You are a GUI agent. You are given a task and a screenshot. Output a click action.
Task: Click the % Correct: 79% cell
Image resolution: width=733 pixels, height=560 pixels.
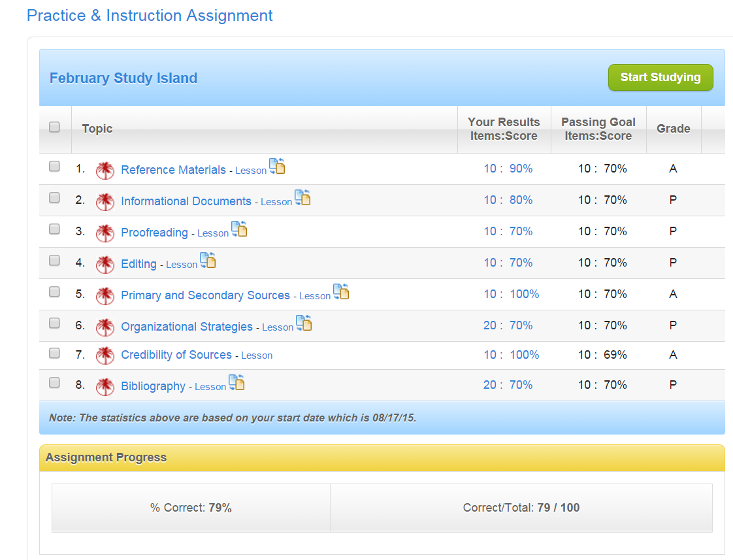point(191,508)
